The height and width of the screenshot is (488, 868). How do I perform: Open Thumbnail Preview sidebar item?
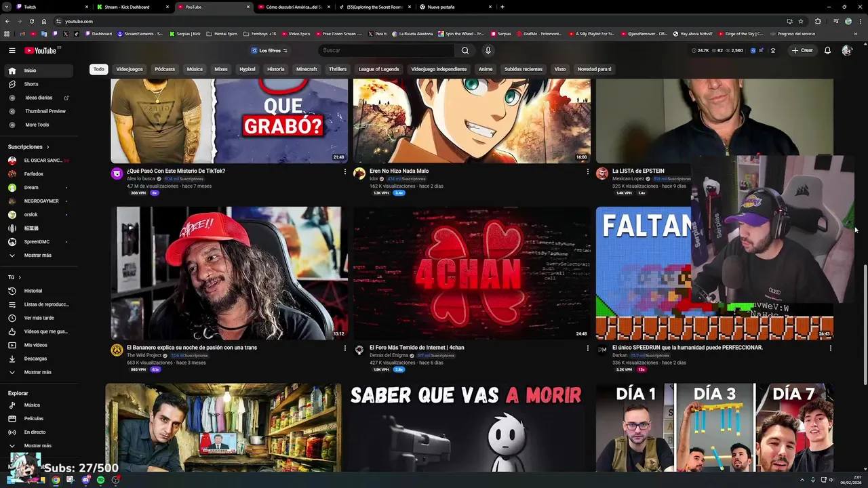point(39,111)
